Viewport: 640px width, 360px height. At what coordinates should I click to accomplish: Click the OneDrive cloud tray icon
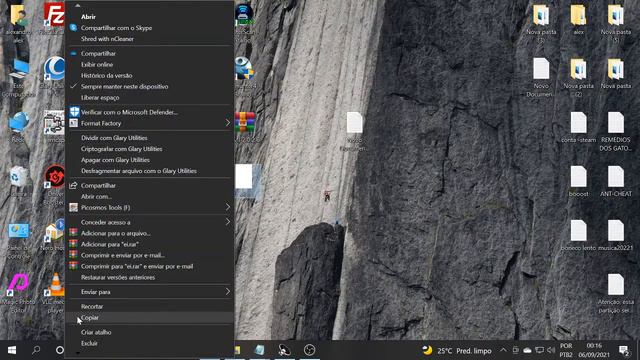pos(527,350)
